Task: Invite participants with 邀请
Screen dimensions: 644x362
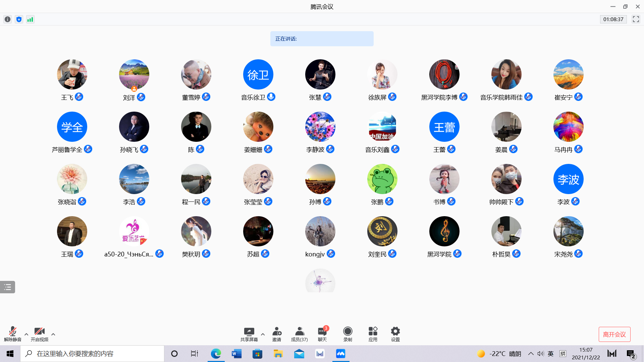Action: [x=277, y=334]
